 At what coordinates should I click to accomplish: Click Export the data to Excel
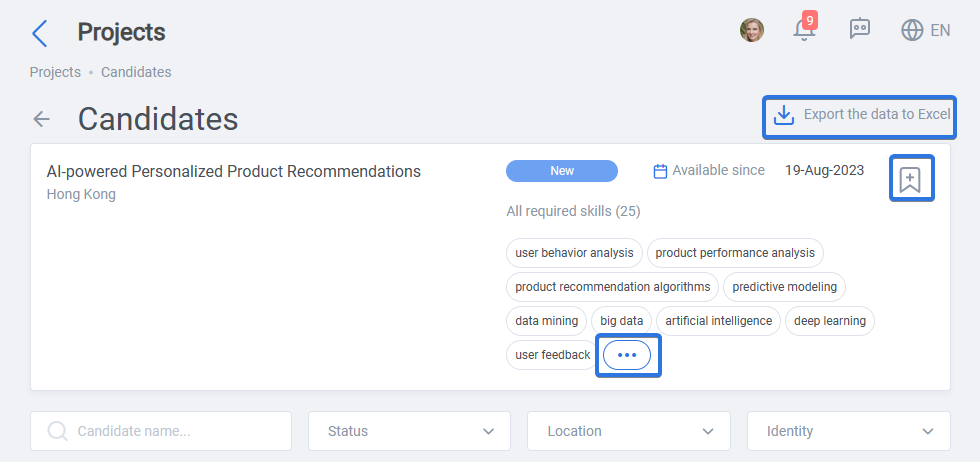859,116
